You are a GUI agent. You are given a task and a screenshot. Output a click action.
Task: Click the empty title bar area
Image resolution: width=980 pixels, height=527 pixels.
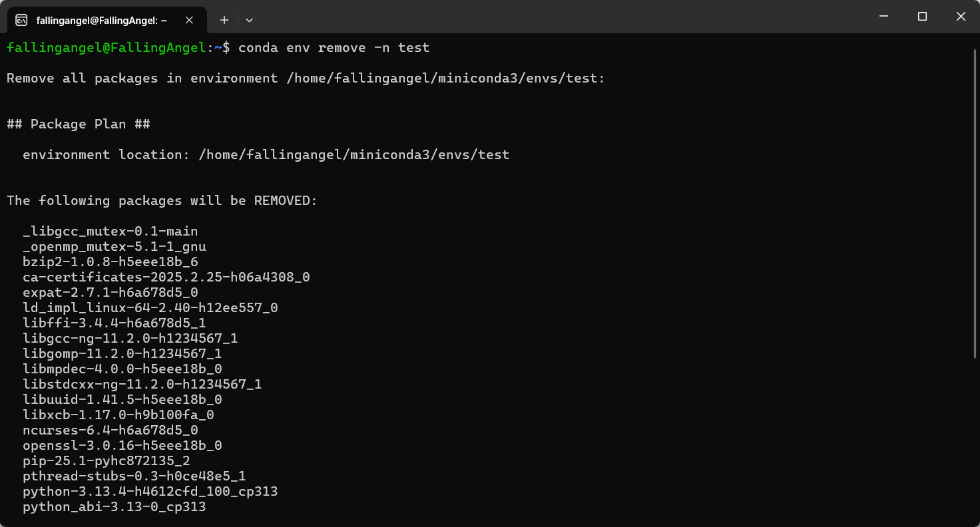click(559, 17)
